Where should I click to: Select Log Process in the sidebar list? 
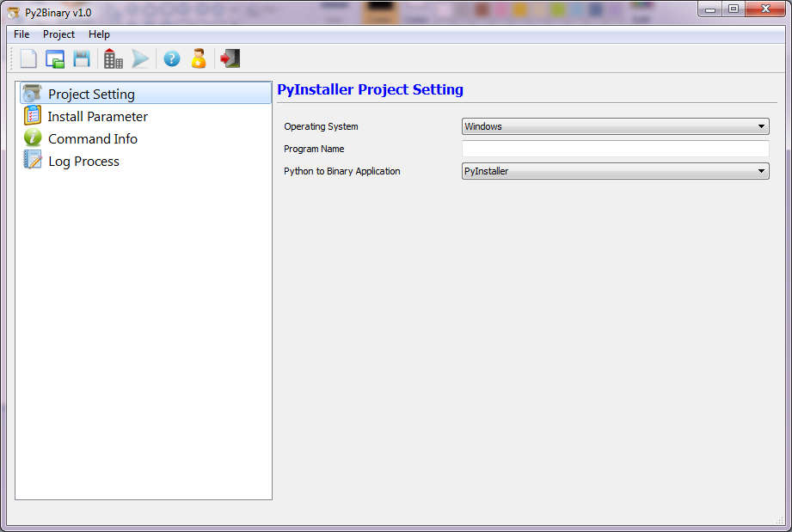coord(145,161)
